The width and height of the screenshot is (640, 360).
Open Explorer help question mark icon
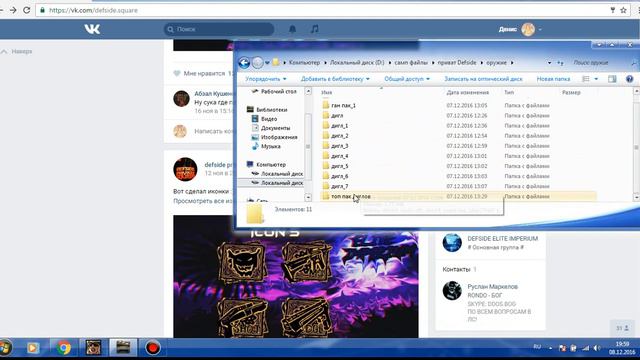pyautogui.click(x=630, y=79)
